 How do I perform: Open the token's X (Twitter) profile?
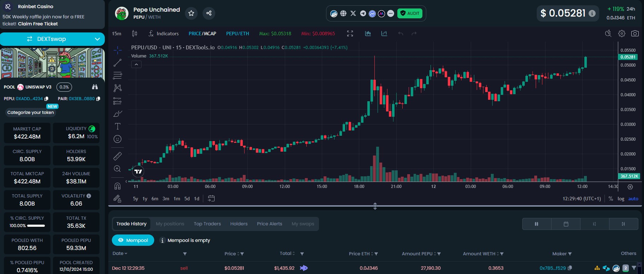pos(353,13)
